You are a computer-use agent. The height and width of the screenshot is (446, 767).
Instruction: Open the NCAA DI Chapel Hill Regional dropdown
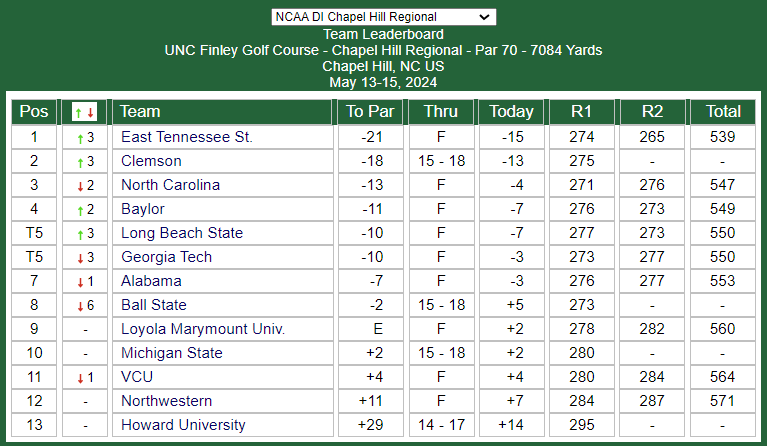click(x=384, y=17)
